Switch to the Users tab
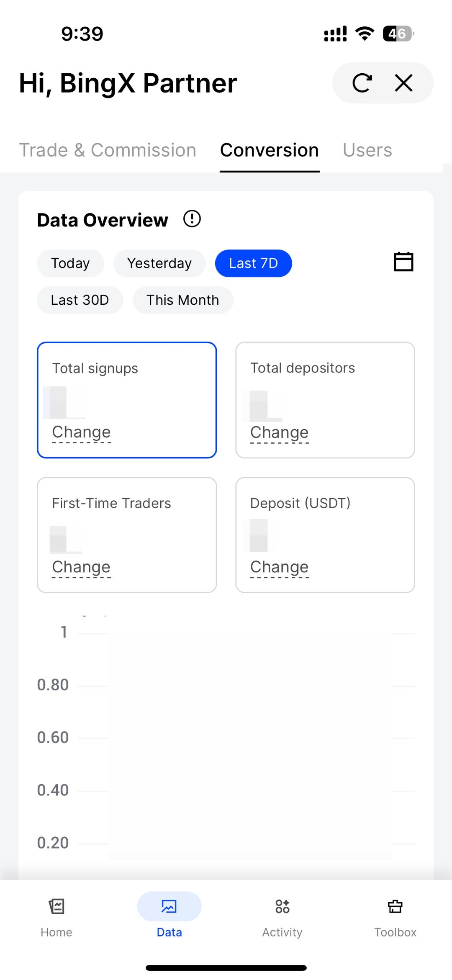452x980 pixels. coord(367,150)
